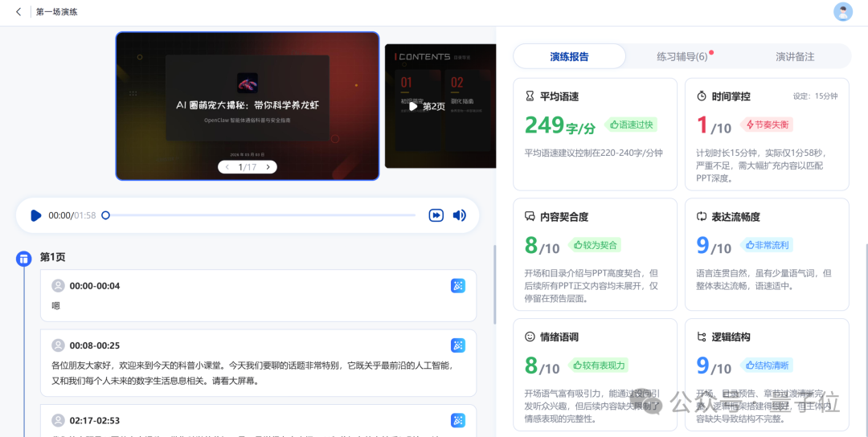
Task: Switch to the 练习辅导(6) tab
Action: tap(682, 56)
